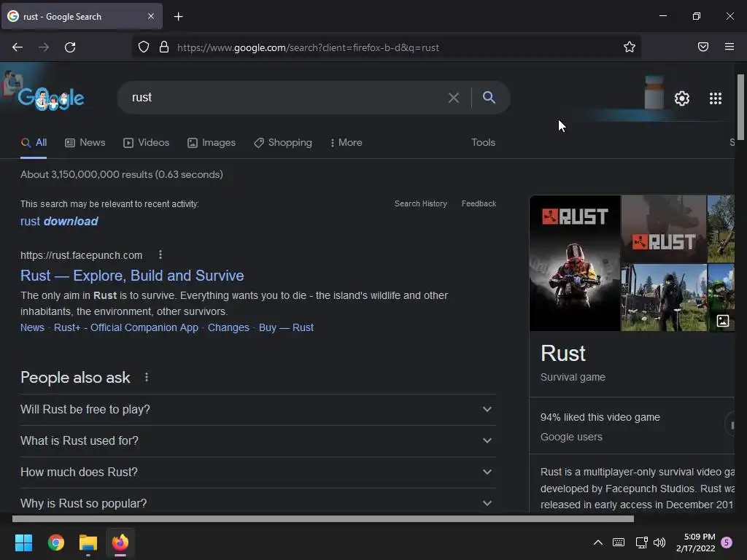The height and width of the screenshot is (560, 747).
Task: Open the "Buy — Rust" sitelink
Action: [x=286, y=327]
